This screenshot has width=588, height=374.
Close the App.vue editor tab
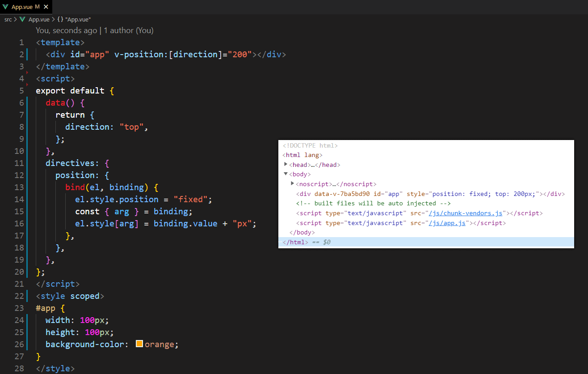46,7
